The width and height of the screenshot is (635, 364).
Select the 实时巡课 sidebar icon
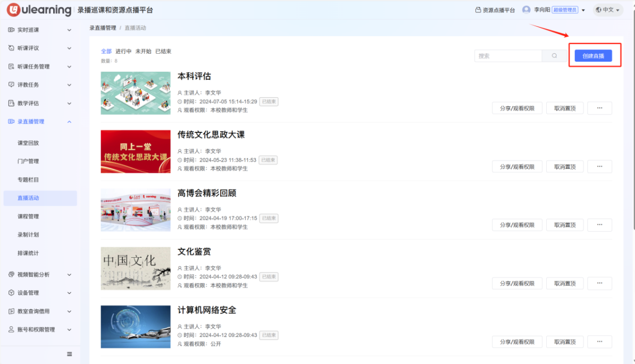[11, 30]
